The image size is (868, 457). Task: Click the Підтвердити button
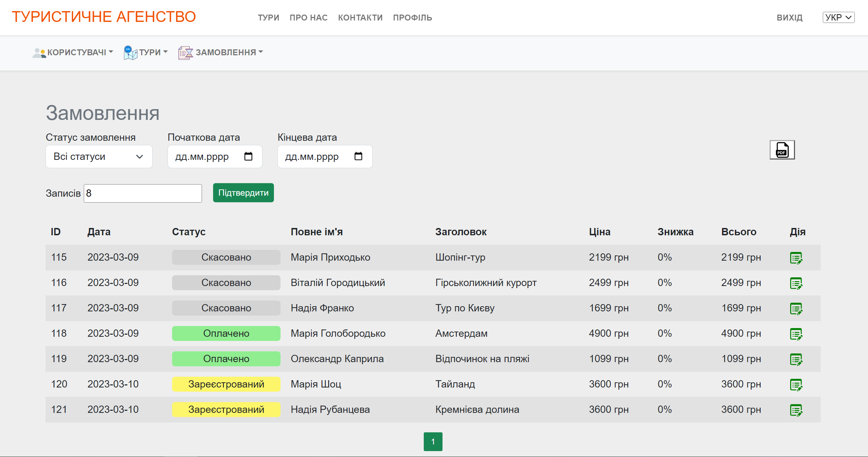tap(243, 193)
